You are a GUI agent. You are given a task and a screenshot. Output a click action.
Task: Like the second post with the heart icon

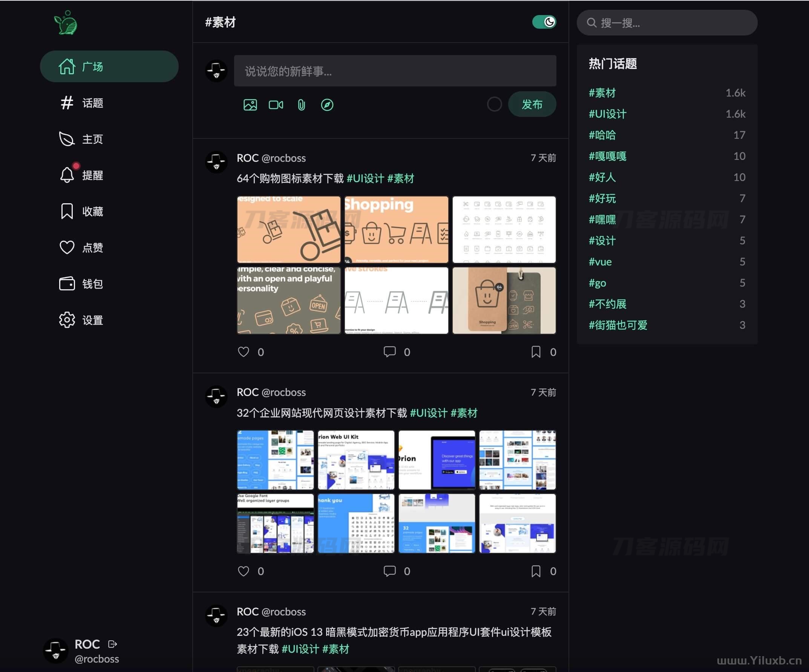[244, 571]
